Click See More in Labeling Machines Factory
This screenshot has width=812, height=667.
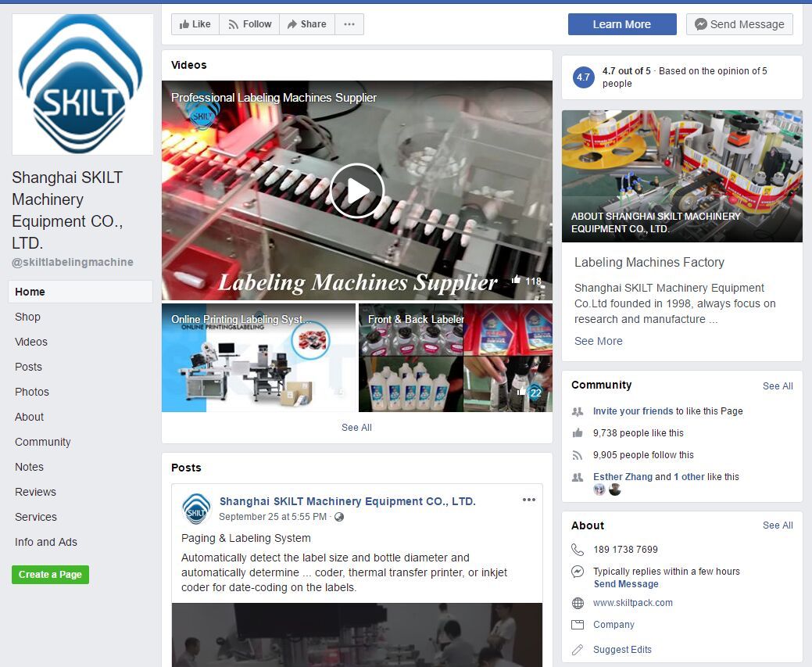click(599, 341)
